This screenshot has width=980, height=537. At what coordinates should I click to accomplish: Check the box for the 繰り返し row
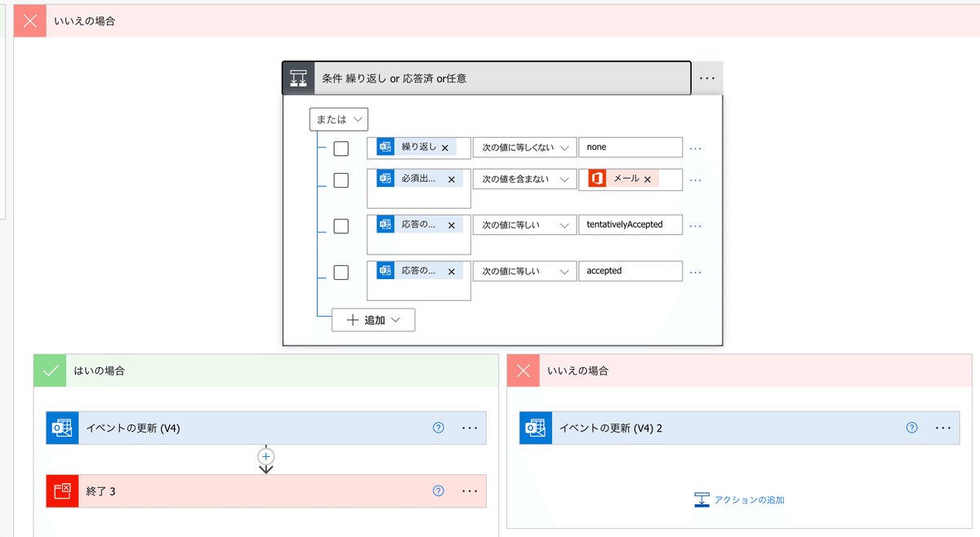[x=341, y=149]
